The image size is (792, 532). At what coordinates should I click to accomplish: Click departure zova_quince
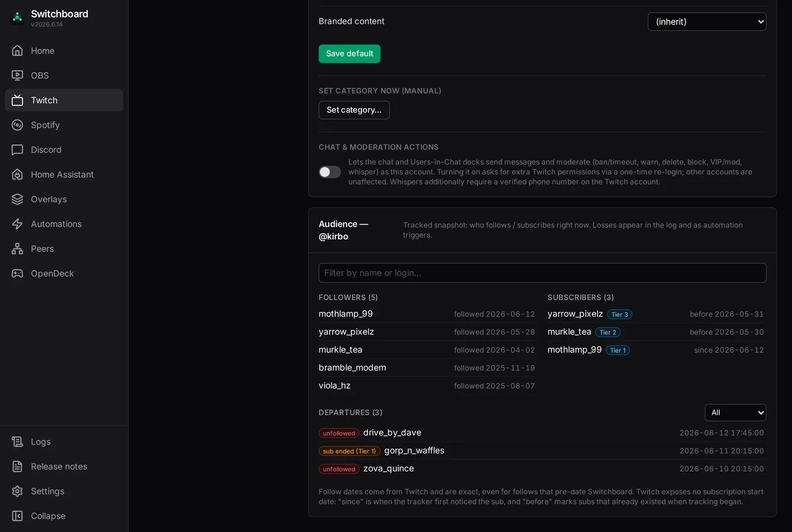tap(389, 468)
